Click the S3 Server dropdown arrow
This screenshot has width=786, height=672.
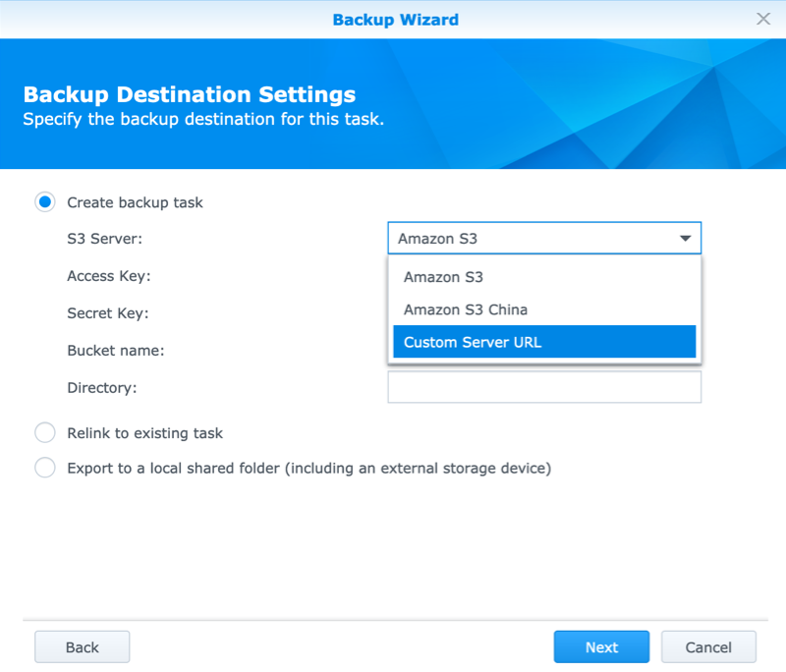(684, 239)
